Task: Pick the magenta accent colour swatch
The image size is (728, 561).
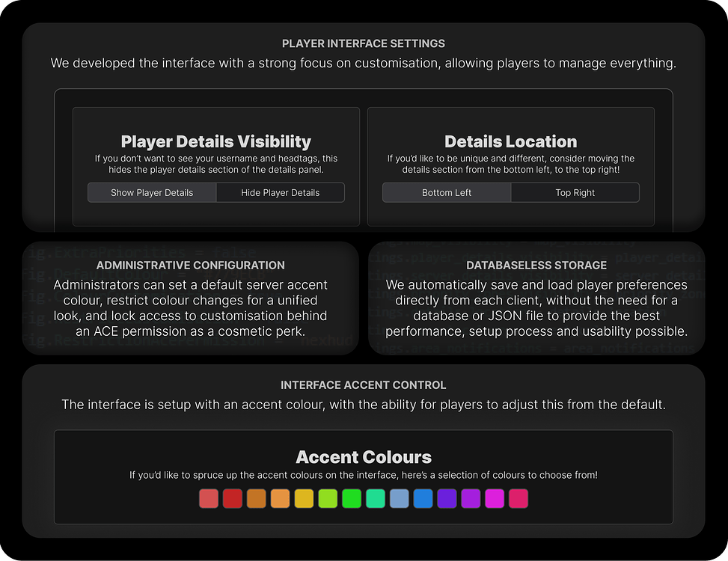Action: 495,498
